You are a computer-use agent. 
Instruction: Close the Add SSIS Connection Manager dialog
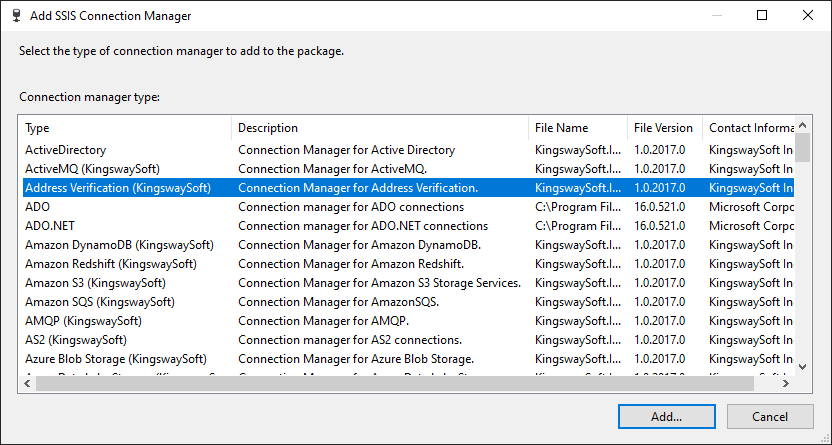pyautogui.click(x=808, y=15)
